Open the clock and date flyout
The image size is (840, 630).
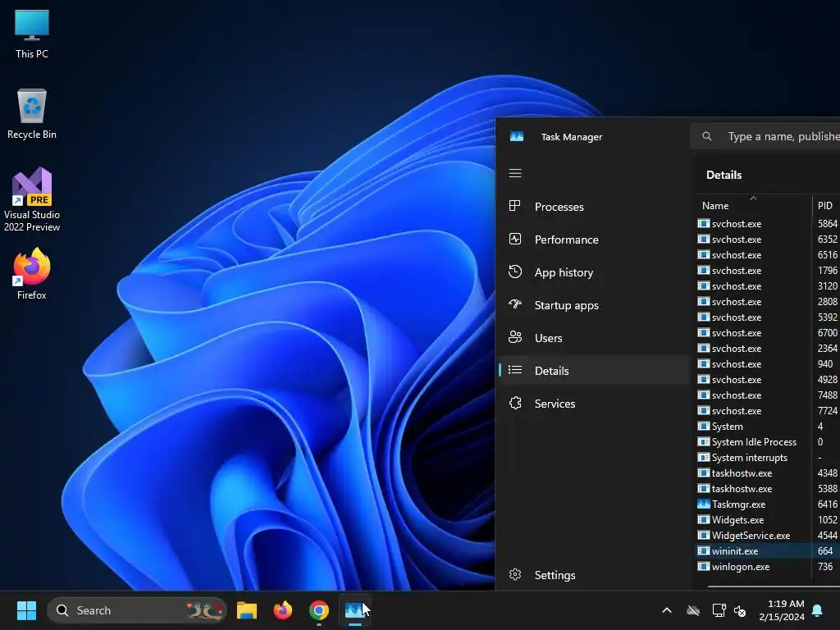coord(782,610)
